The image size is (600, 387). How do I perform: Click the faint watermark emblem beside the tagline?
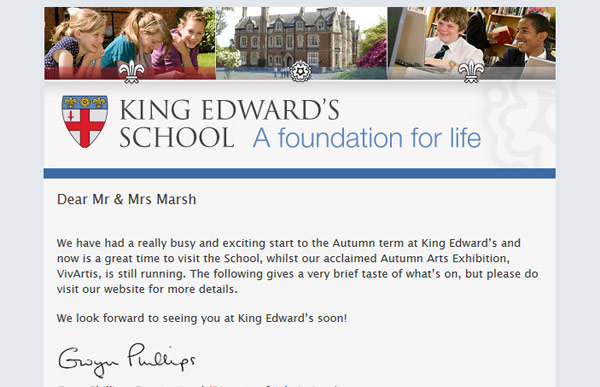click(x=518, y=124)
